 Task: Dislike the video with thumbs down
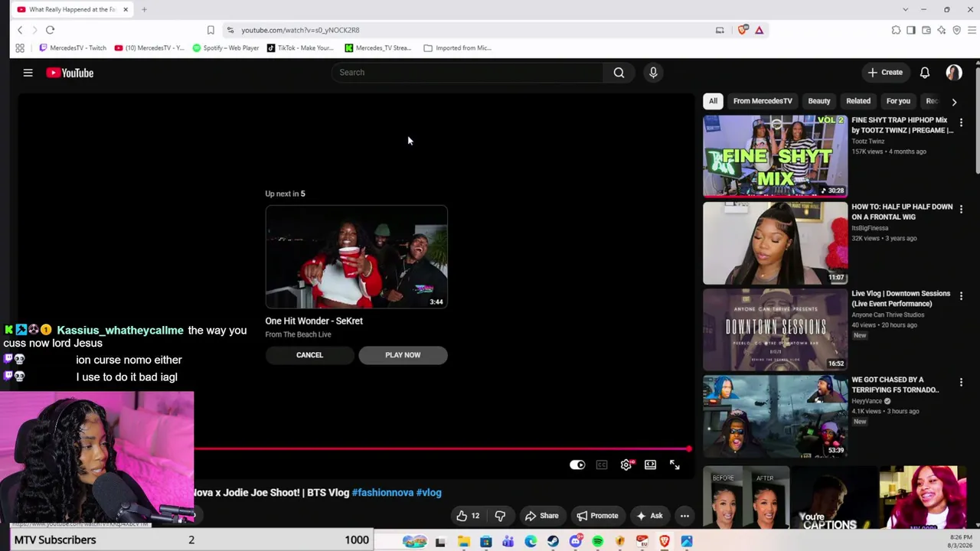point(500,516)
